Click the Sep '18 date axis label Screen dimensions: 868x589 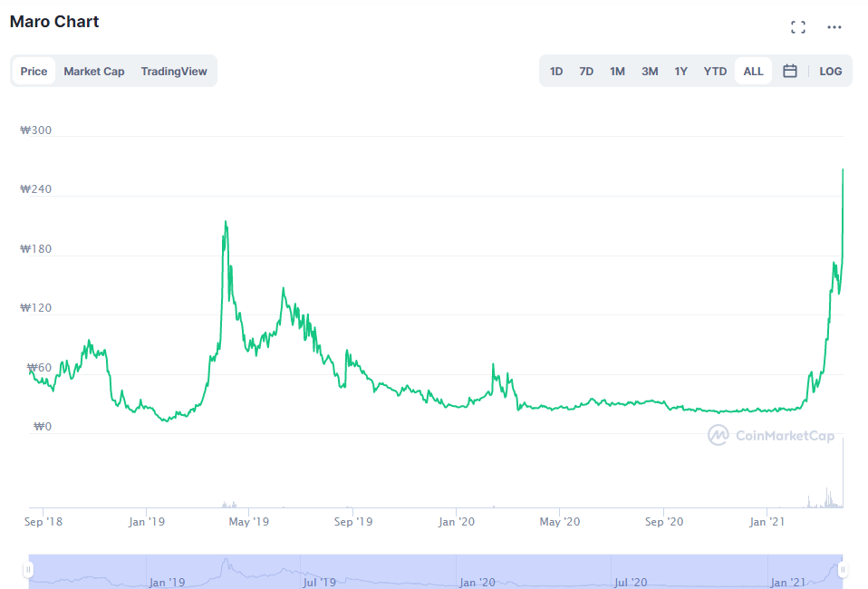(x=43, y=521)
